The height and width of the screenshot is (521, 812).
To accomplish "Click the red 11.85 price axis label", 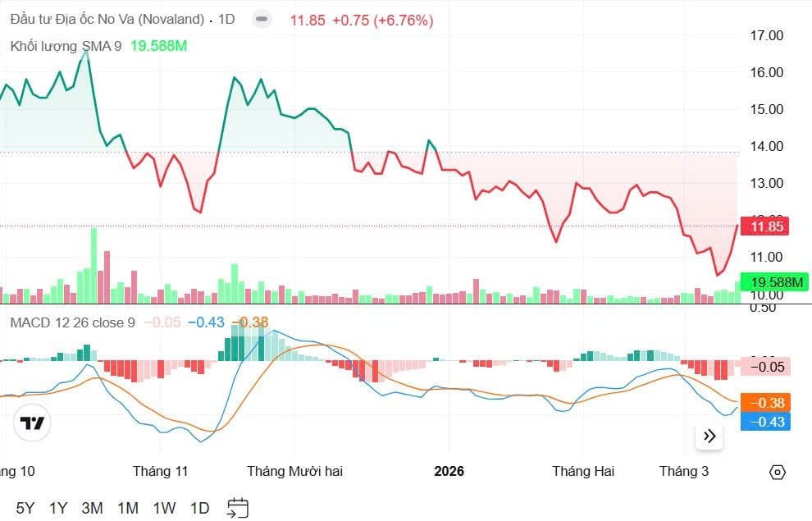I will [x=764, y=226].
